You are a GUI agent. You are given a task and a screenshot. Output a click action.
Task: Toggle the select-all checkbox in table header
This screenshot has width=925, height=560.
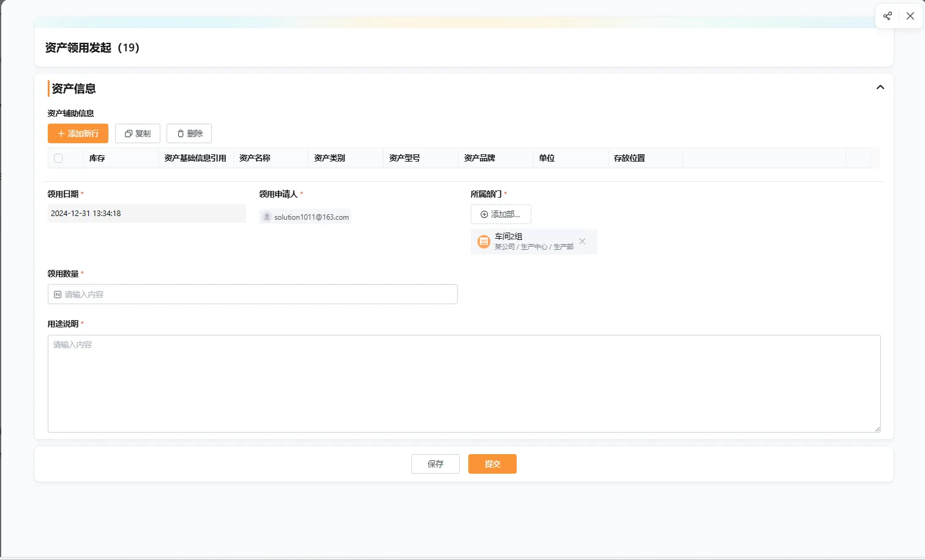pyautogui.click(x=58, y=158)
